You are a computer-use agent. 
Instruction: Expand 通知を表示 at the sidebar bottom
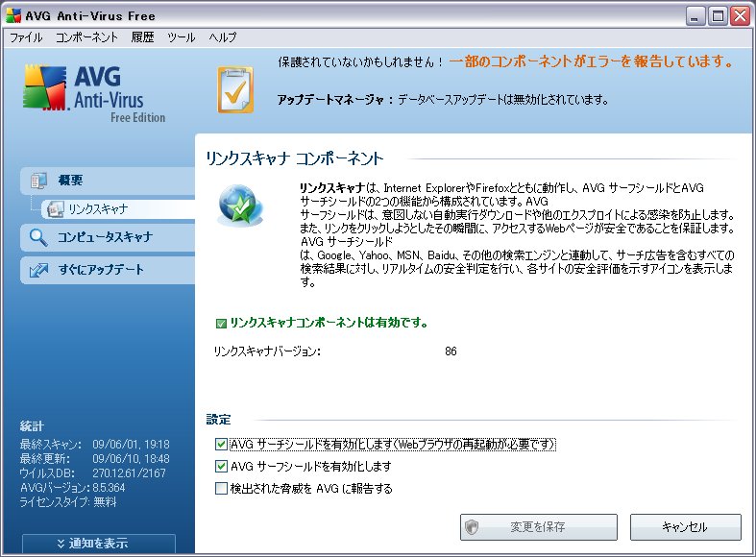[x=98, y=544]
